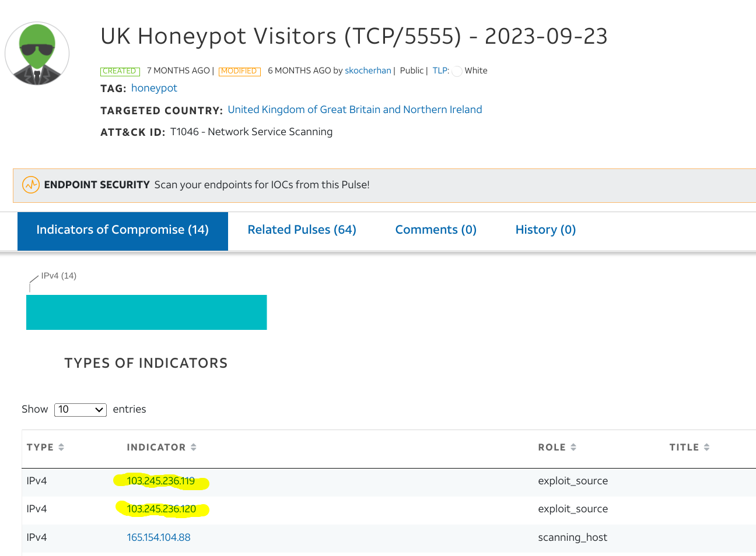
Task: Click the green alien avatar image
Action: pos(37,54)
